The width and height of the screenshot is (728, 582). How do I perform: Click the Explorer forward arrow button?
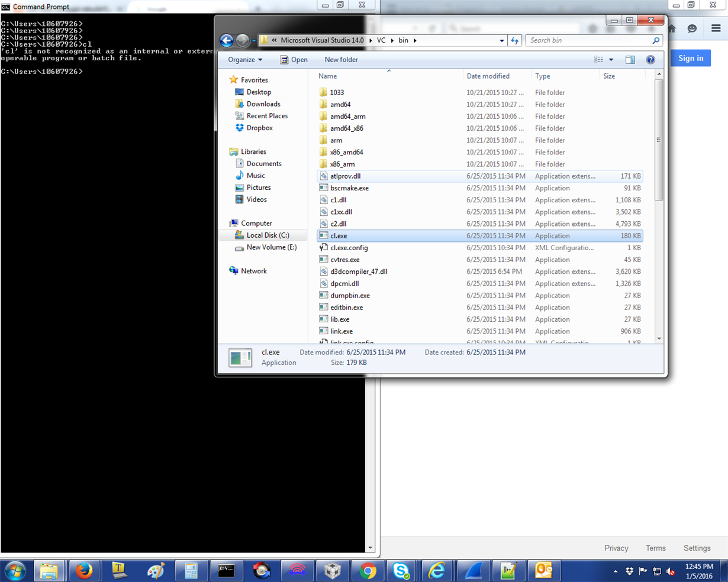pos(243,40)
